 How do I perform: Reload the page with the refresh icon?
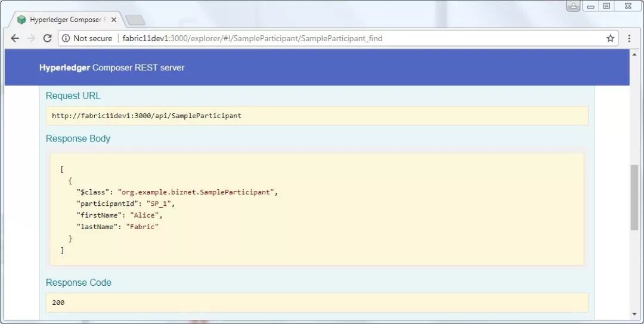click(x=47, y=38)
